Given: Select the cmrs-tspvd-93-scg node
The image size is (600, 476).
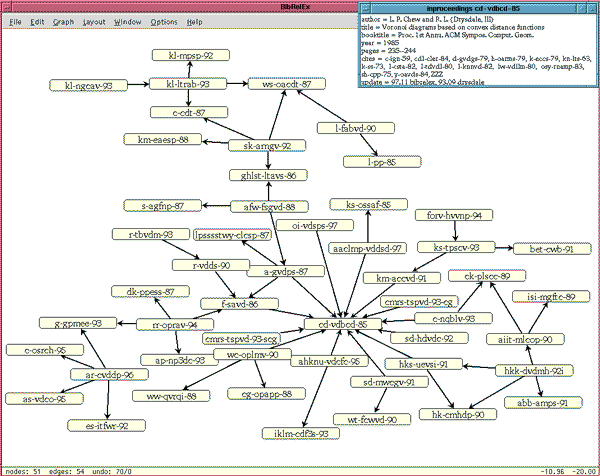Looking at the screenshot, I should tap(241, 339).
